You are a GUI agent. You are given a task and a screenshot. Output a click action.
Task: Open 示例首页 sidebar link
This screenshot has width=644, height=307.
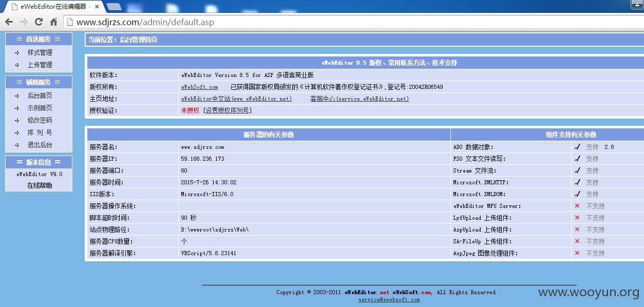[x=40, y=108]
